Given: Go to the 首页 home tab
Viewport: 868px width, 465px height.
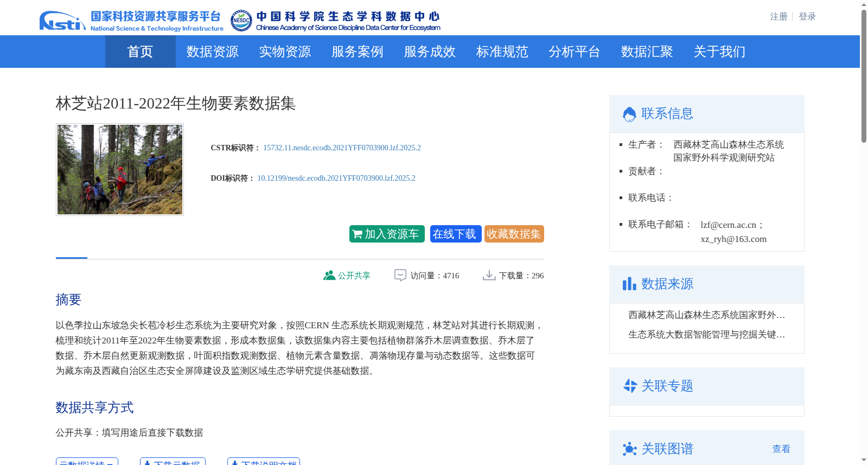Looking at the screenshot, I should [x=140, y=52].
